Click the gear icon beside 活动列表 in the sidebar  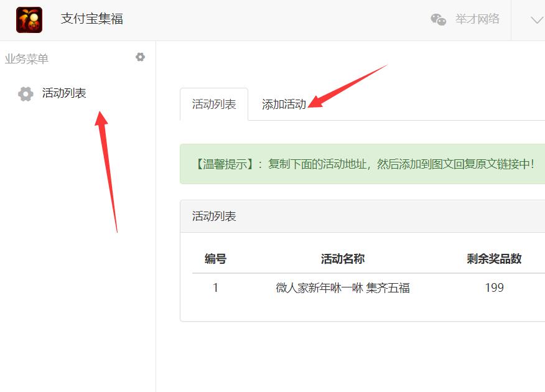26,94
